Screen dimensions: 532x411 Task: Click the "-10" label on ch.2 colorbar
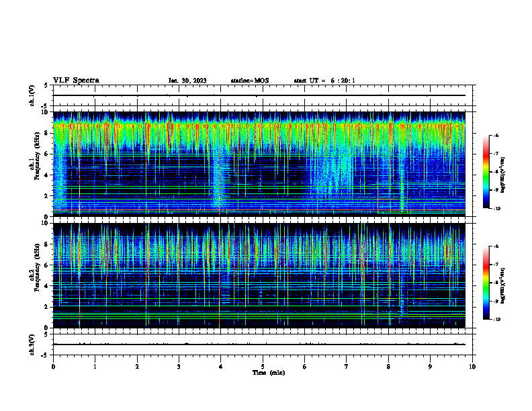click(496, 319)
